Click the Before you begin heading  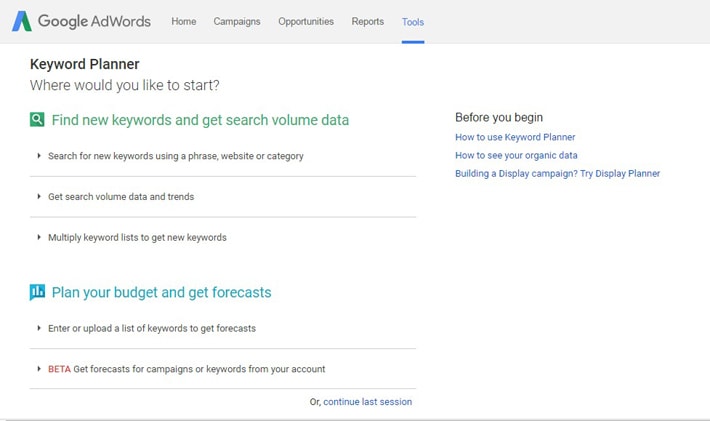pos(499,117)
